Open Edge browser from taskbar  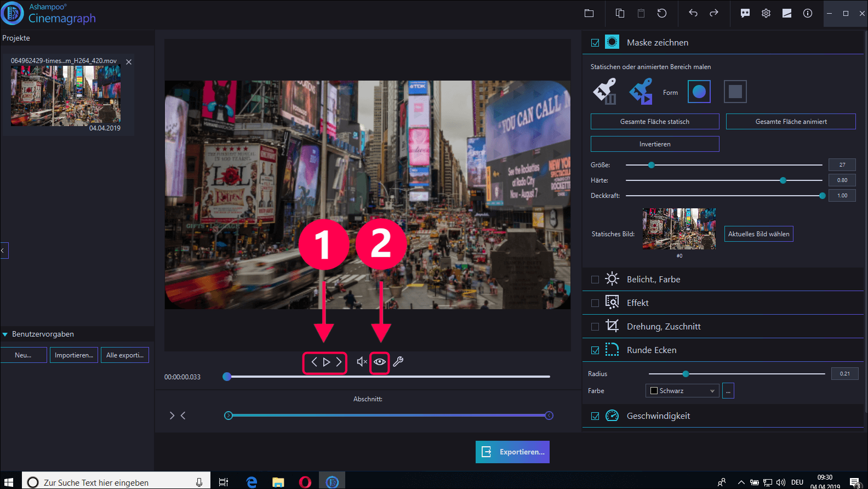[252, 482]
